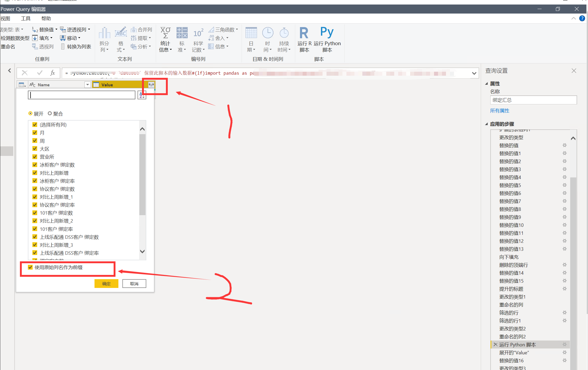588x370 pixels.
Task: Open 所有属性 in query settings
Action: coord(500,111)
